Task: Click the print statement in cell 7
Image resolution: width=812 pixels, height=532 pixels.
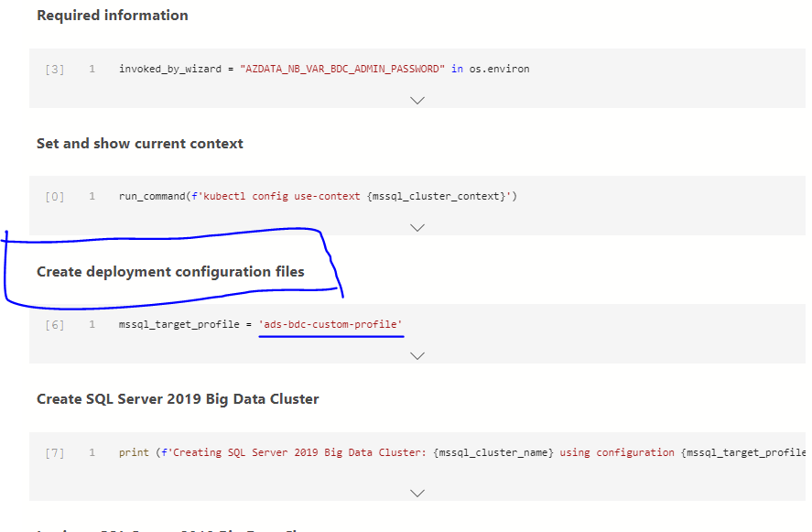Action: pyautogui.click(x=134, y=452)
